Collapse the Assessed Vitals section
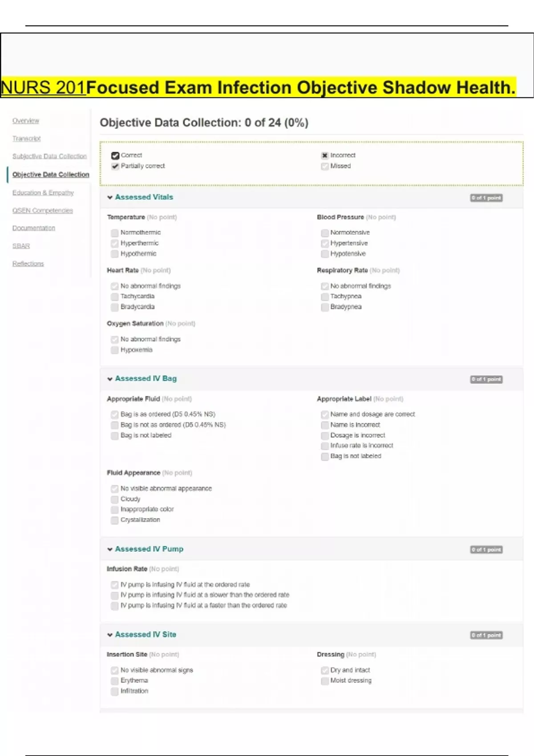This screenshot has width=534, height=756. (x=110, y=197)
